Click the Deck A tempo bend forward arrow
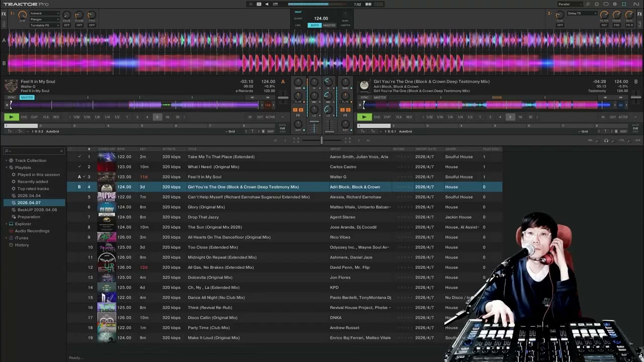This screenshot has width=644, height=362. [x=267, y=97]
